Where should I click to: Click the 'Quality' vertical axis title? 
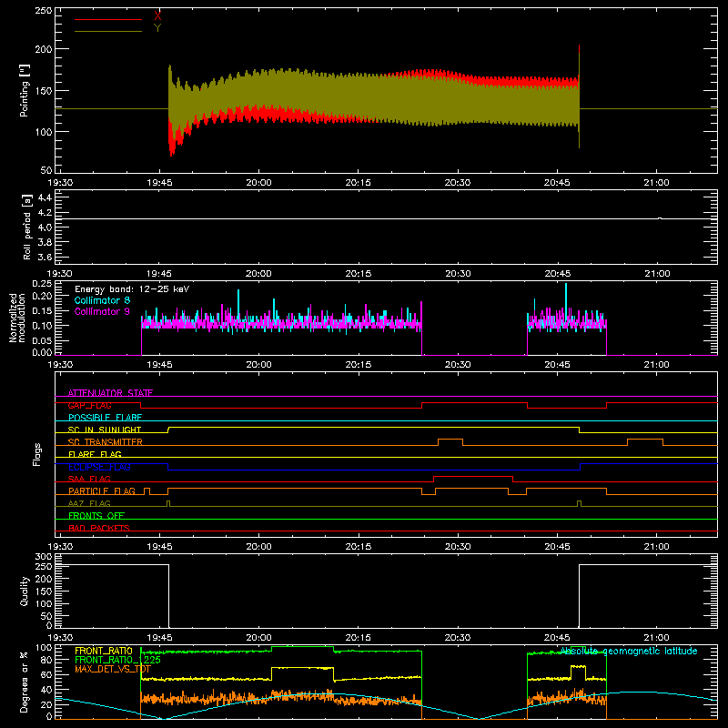25,591
